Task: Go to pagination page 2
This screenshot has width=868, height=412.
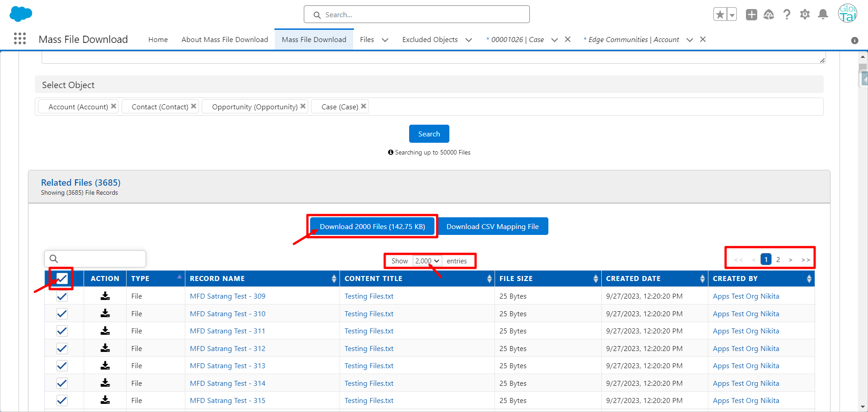Action: [778, 260]
